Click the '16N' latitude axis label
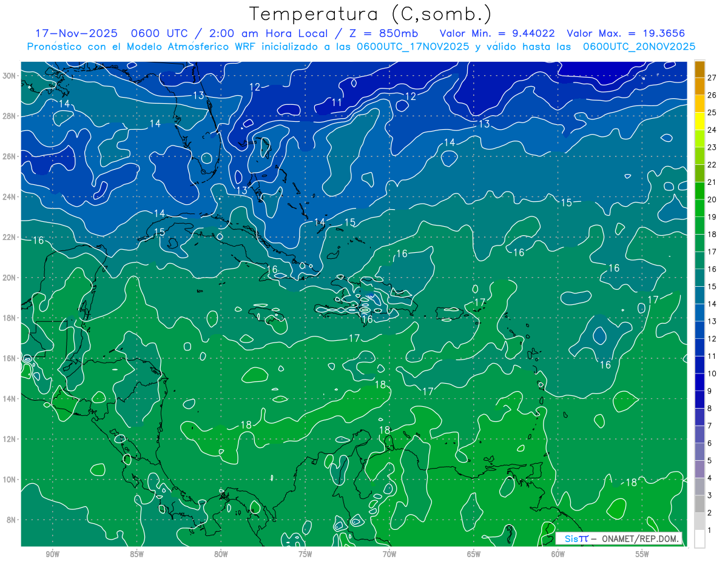The width and height of the screenshot is (728, 562). point(10,358)
